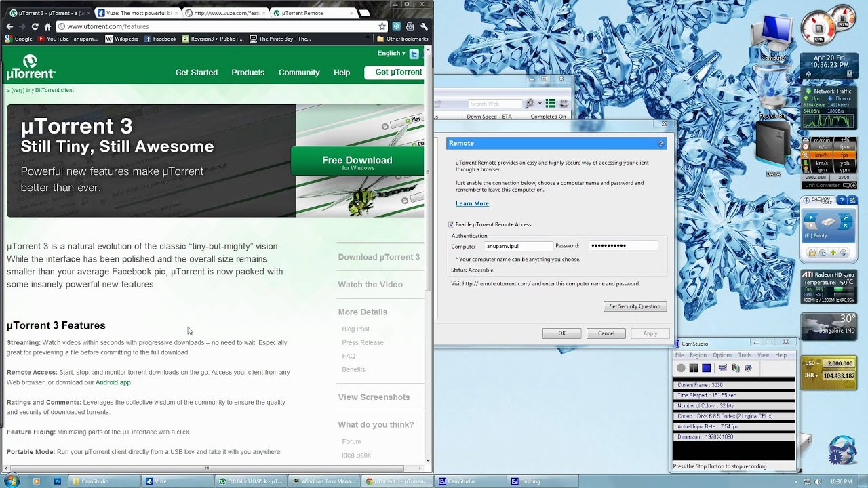This screenshot has height=488, width=868.
Task: Open the CamStudio Options menu
Action: [722, 355]
